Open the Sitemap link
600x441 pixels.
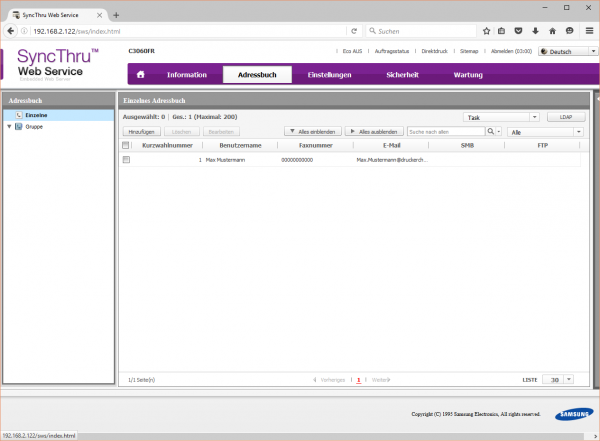point(468,50)
